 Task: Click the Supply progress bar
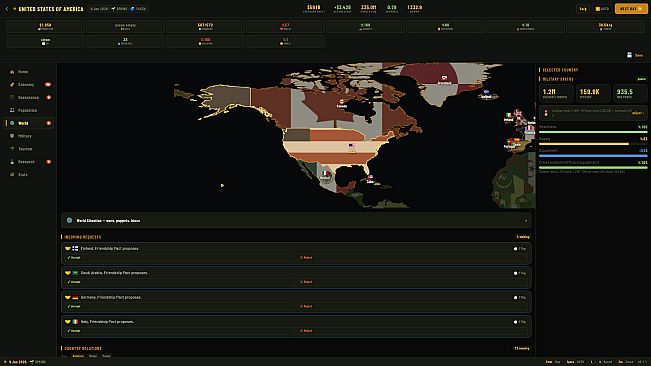[x=593, y=144]
